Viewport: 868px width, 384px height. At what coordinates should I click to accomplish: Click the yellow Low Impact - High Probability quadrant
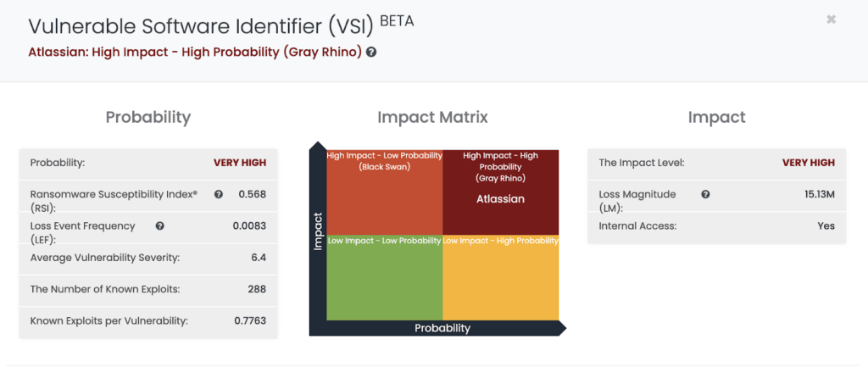500,281
